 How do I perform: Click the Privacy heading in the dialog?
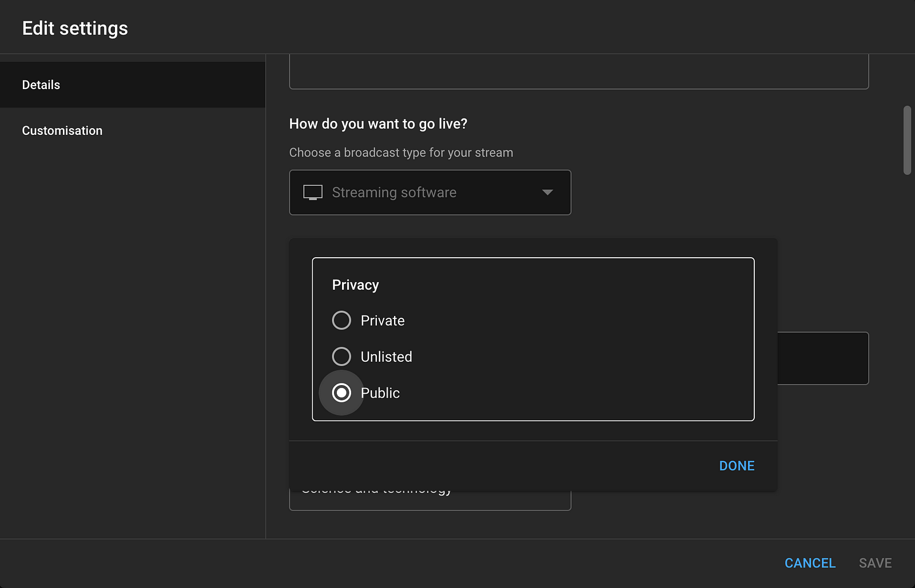tap(355, 285)
